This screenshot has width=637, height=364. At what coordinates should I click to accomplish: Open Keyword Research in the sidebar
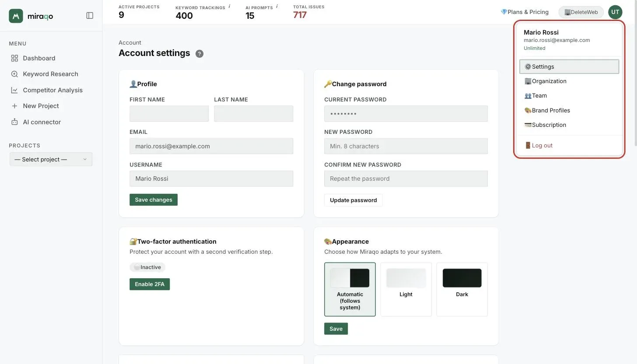51,74
